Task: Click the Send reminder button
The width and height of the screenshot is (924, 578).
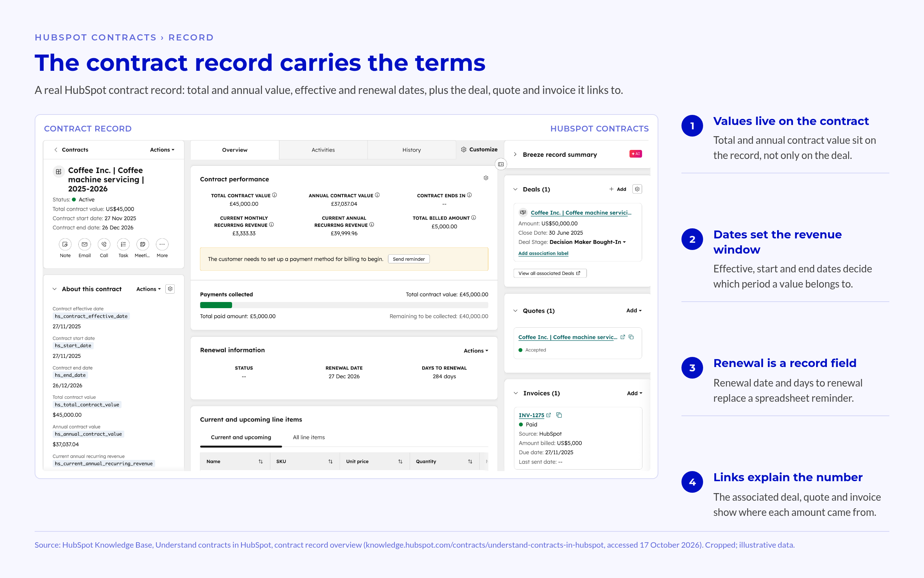Action: [x=409, y=259]
